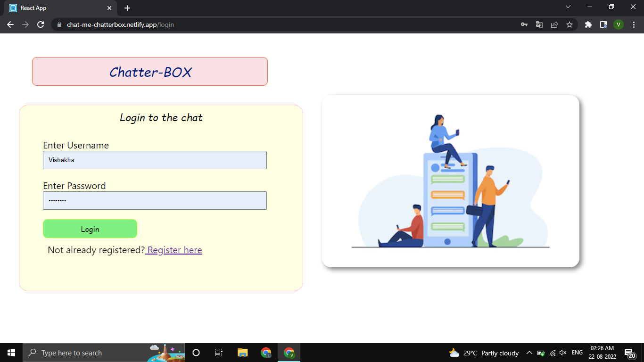
Task: Unmute the system volume
Action: point(563,352)
